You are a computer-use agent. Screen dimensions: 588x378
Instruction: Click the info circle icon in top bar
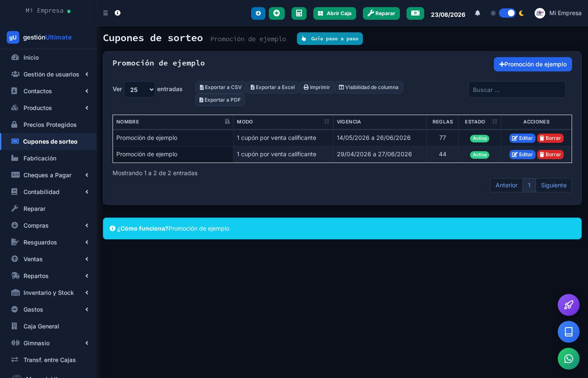tap(118, 13)
